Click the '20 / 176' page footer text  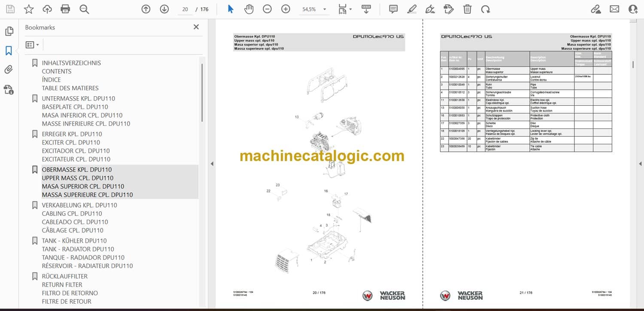pyautogui.click(x=319, y=293)
